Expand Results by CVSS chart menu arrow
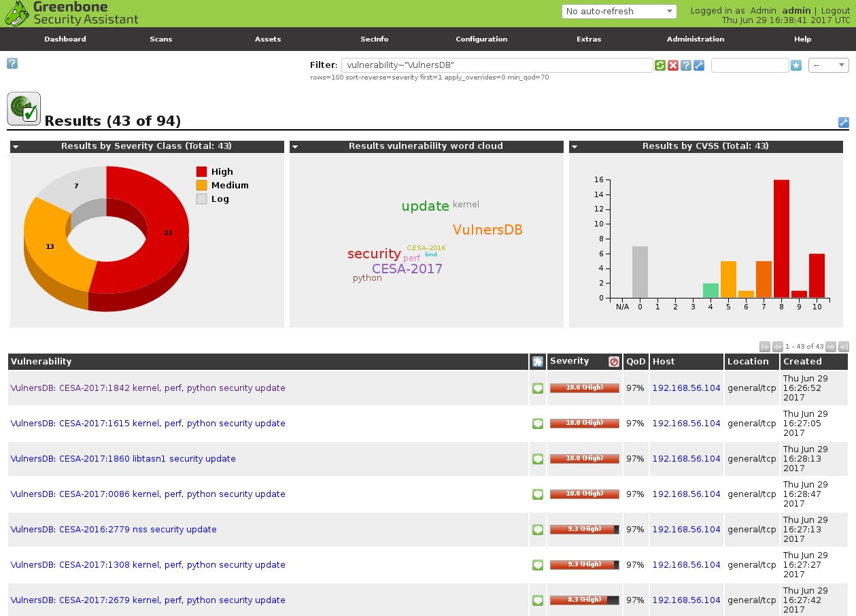Viewport: 856px width, 616px height. pos(574,146)
